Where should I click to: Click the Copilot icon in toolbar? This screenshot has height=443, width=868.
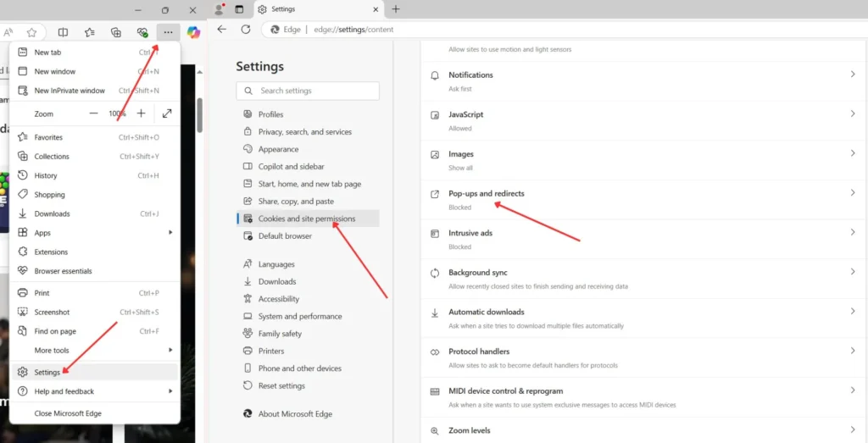193,33
